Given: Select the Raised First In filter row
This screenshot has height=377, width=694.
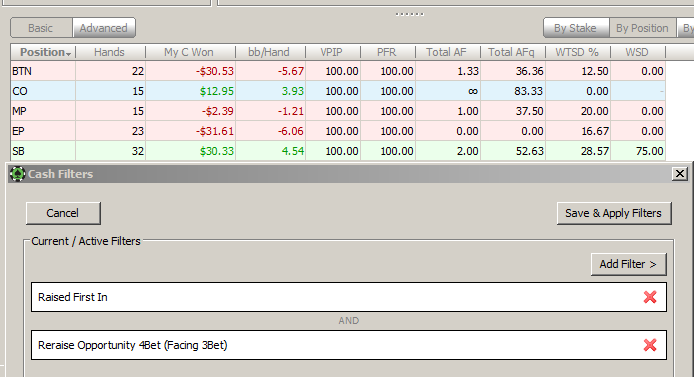Looking at the screenshot, I should (x=349, y=297).
